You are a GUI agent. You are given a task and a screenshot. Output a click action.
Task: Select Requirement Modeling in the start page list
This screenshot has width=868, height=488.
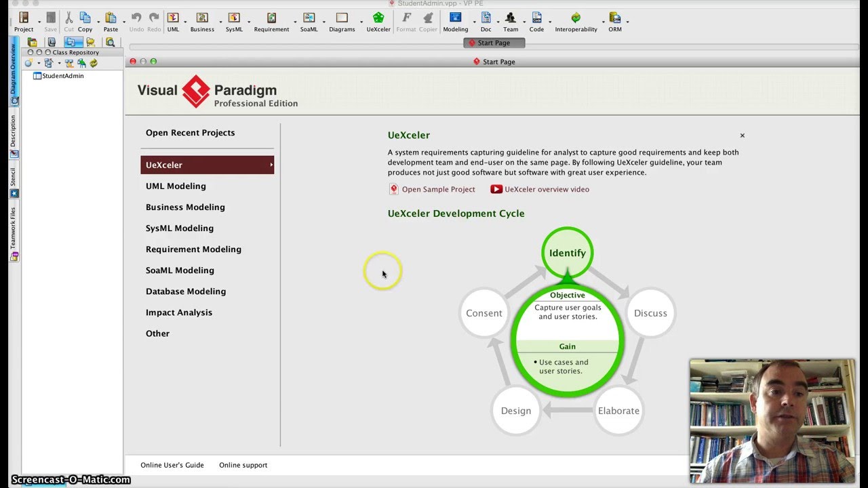(x=193, y=249)
